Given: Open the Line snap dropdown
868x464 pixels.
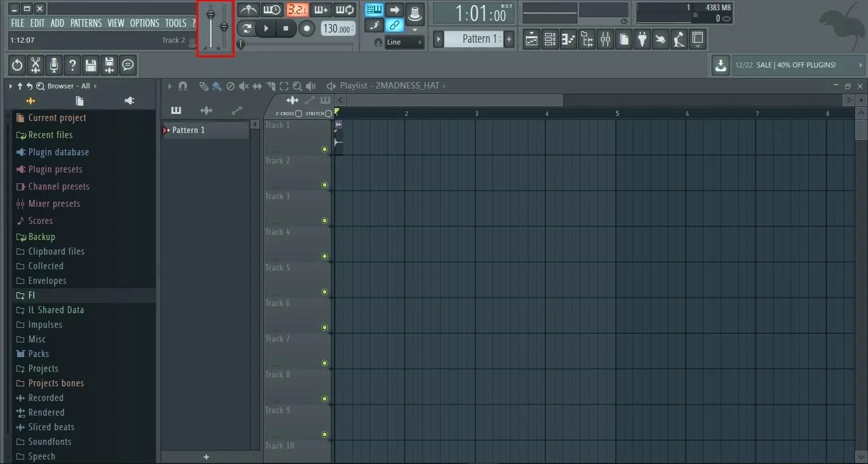Looking at the screenshot, I should click(x=404, y=42).
